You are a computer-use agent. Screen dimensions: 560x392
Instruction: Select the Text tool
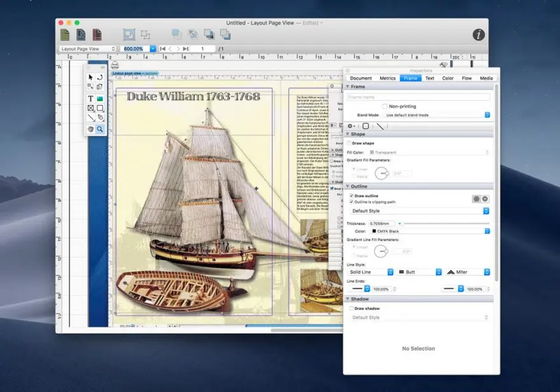[x=91, y=99]
